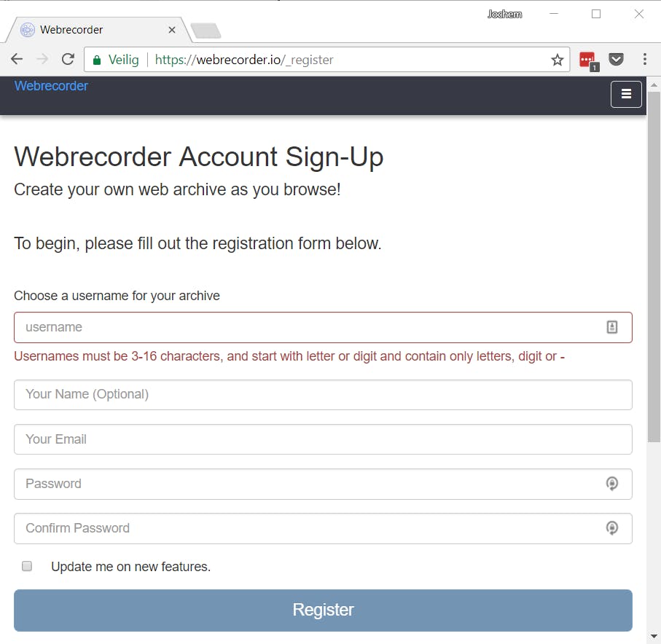Expand the hamburger navigation menu
Viewport: 661px width, 644px height.
tap(626, 95)
